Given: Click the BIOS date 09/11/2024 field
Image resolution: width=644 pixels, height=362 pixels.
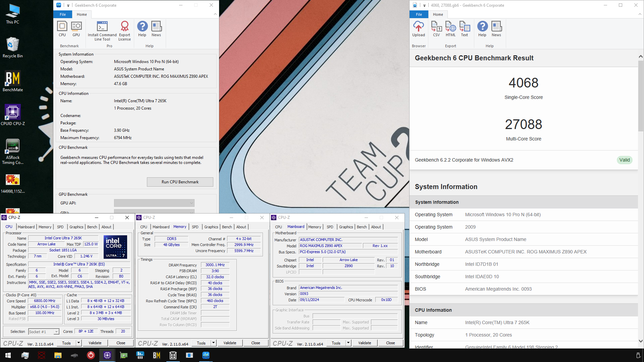Looking at the screenshot, I should click(x=322, y=300).
